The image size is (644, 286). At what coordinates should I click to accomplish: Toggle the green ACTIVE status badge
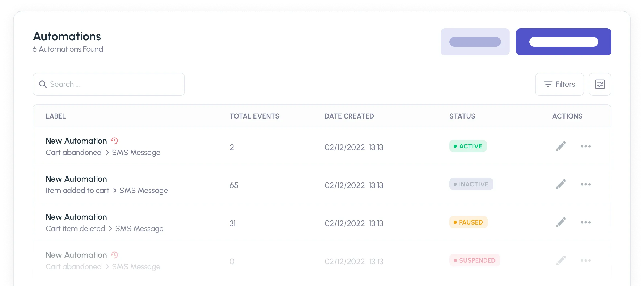[x=468, y=146]
